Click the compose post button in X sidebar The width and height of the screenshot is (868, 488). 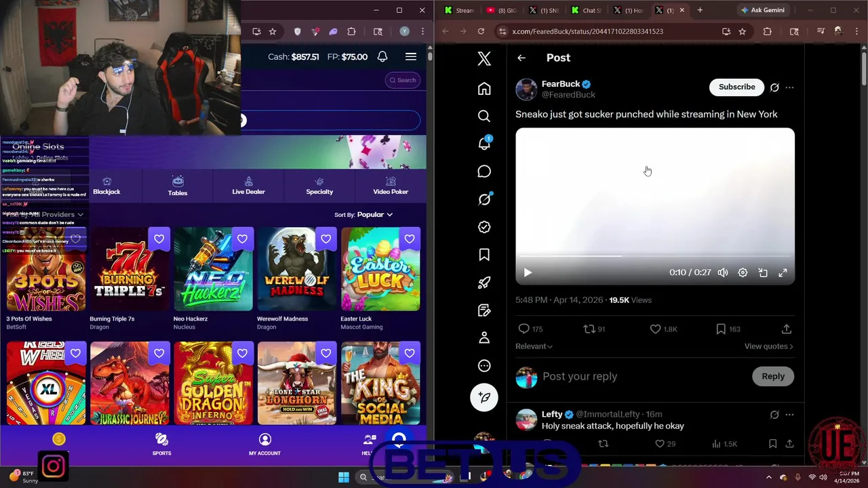[x=484, y=397]
